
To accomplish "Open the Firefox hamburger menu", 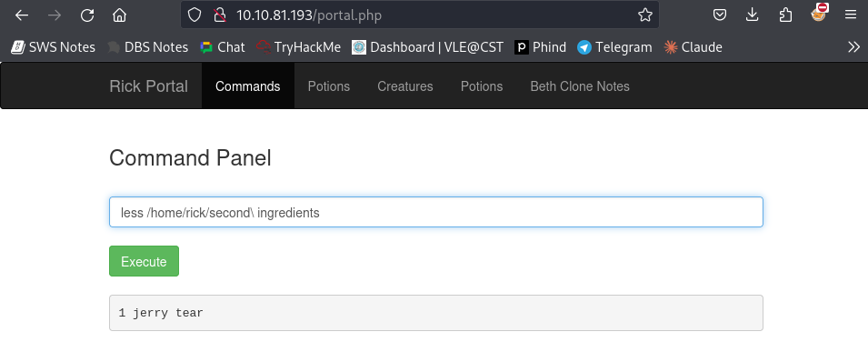I will (851, 15).
